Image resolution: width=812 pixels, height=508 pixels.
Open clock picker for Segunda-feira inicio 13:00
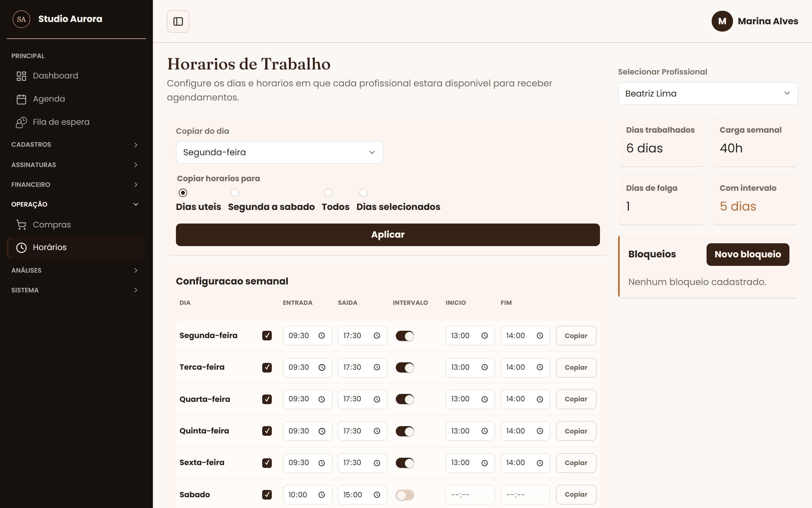tap(484, 336)
